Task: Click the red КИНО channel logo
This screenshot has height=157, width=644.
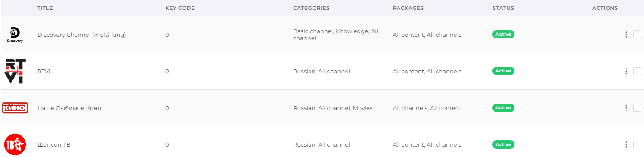Action: click(x=15, y=108)
